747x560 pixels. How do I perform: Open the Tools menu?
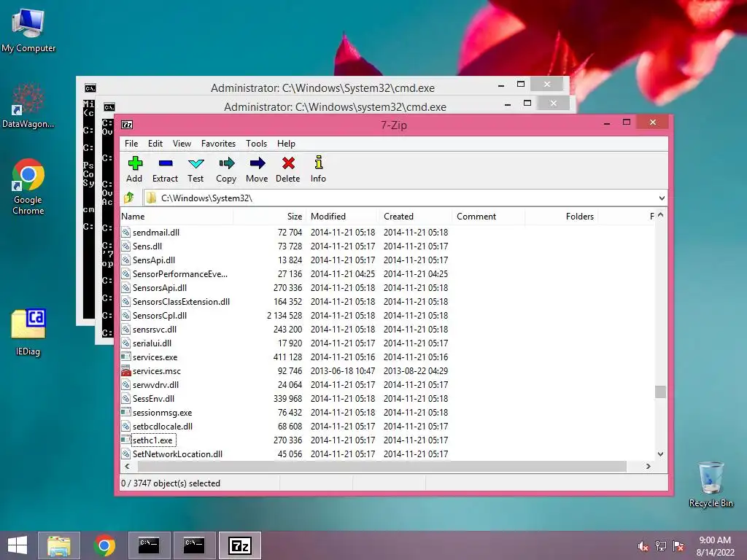pos(256,144)
